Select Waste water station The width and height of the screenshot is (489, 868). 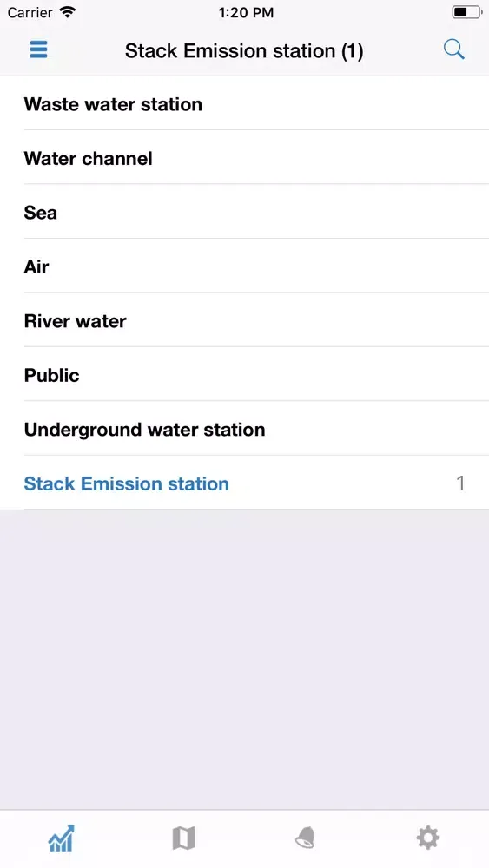(244, 103)
